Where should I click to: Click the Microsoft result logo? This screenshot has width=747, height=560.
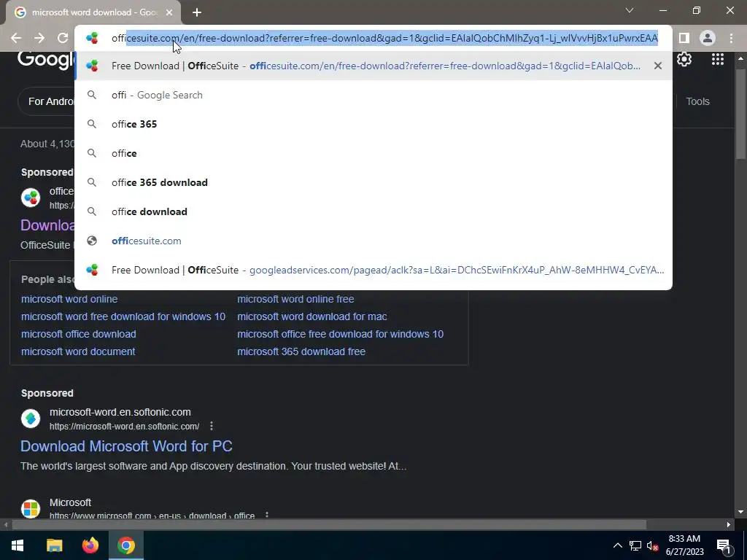pos(31,508)
